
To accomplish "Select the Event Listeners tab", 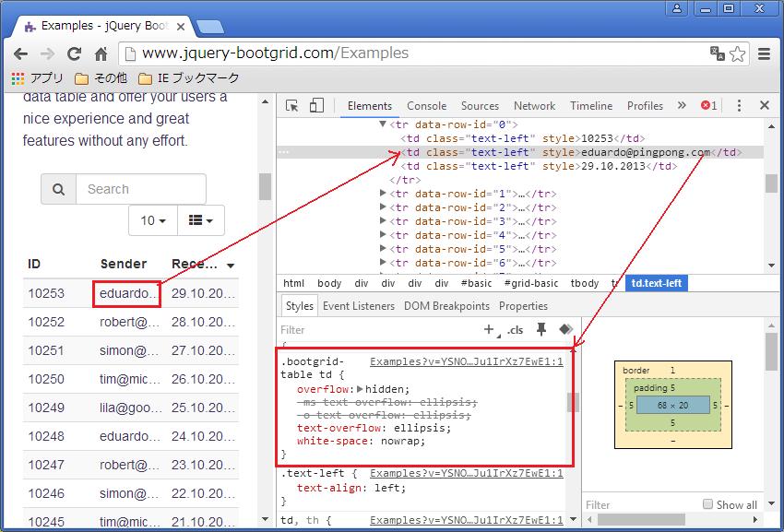I will point(359,306).
